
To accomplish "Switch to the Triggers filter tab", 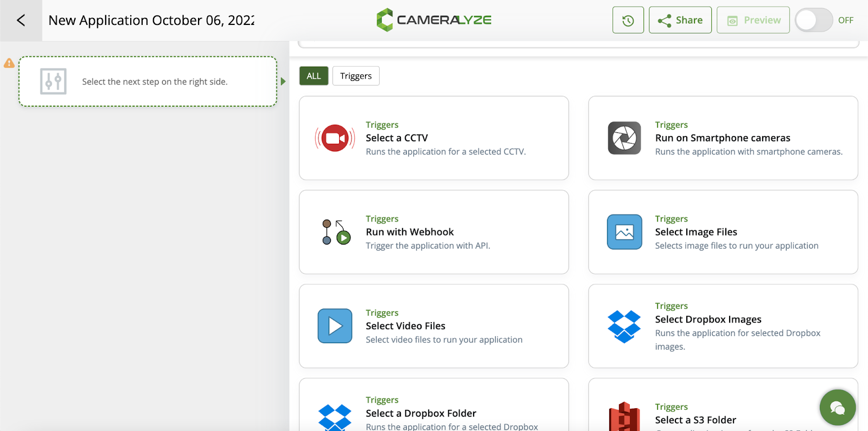I will tap(356, 76).
